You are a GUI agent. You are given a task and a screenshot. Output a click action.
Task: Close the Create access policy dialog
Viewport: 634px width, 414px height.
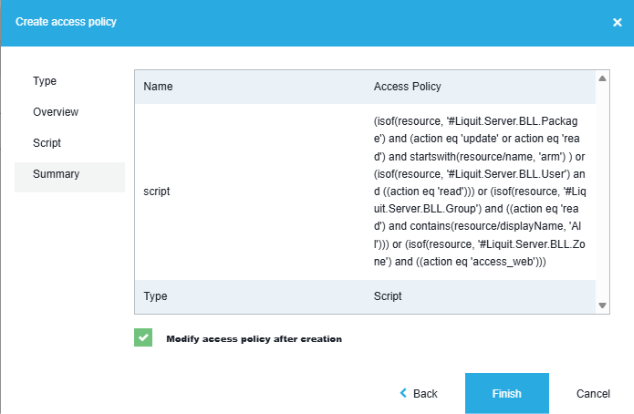(616, 22)
